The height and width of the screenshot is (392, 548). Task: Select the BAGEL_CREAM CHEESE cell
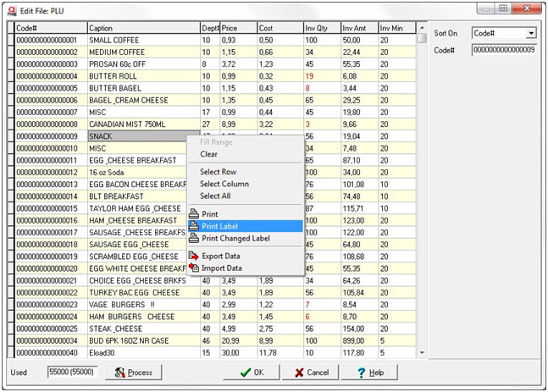[x=144, y=100]
